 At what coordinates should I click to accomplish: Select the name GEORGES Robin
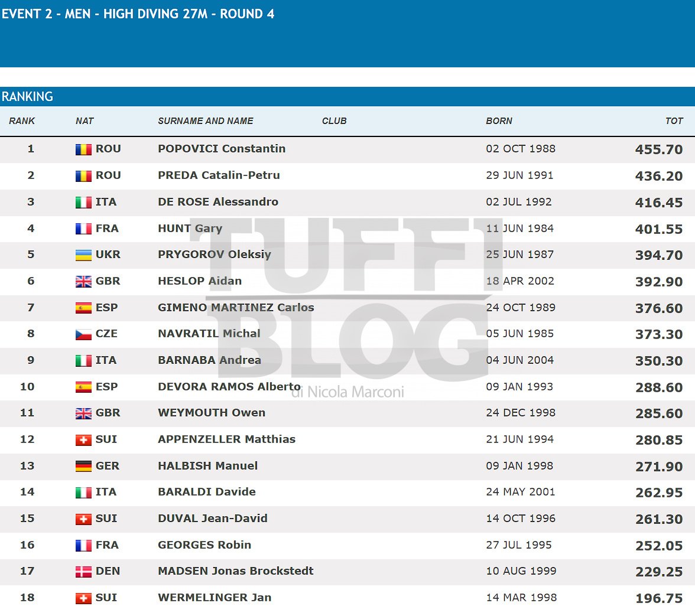click(x=204, y=545)
